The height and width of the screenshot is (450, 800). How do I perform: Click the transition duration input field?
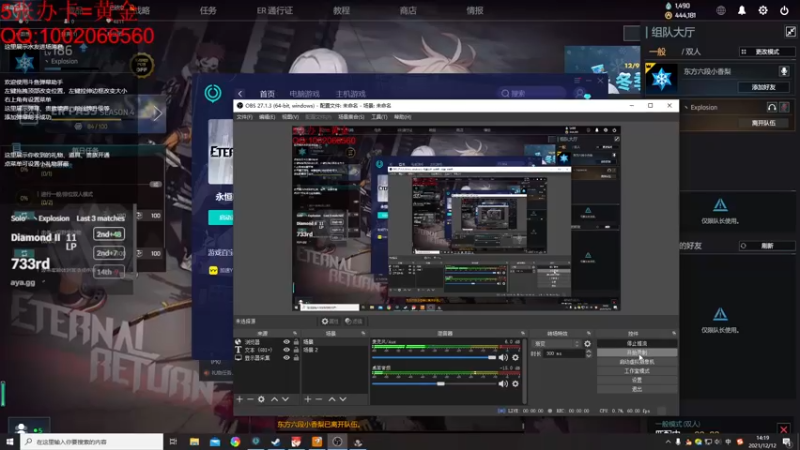564,353
